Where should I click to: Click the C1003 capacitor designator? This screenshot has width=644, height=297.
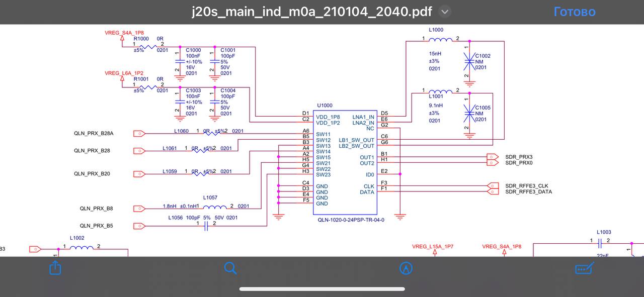193,91
